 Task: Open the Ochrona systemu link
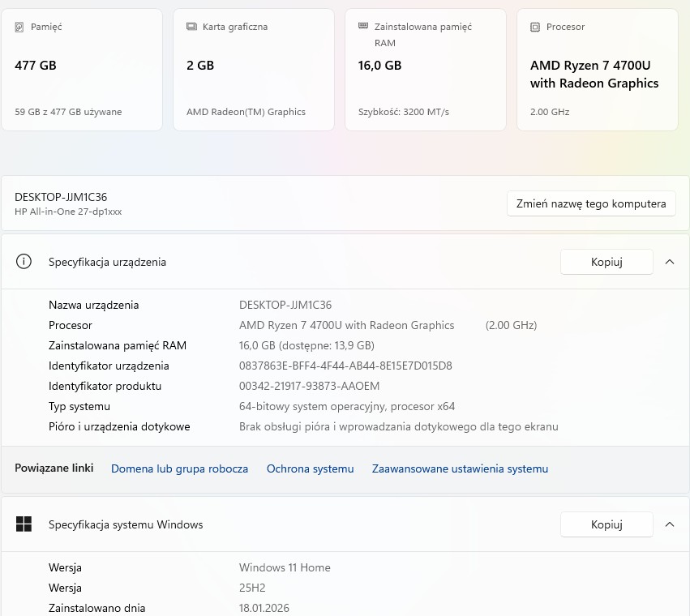coord(310,468)
